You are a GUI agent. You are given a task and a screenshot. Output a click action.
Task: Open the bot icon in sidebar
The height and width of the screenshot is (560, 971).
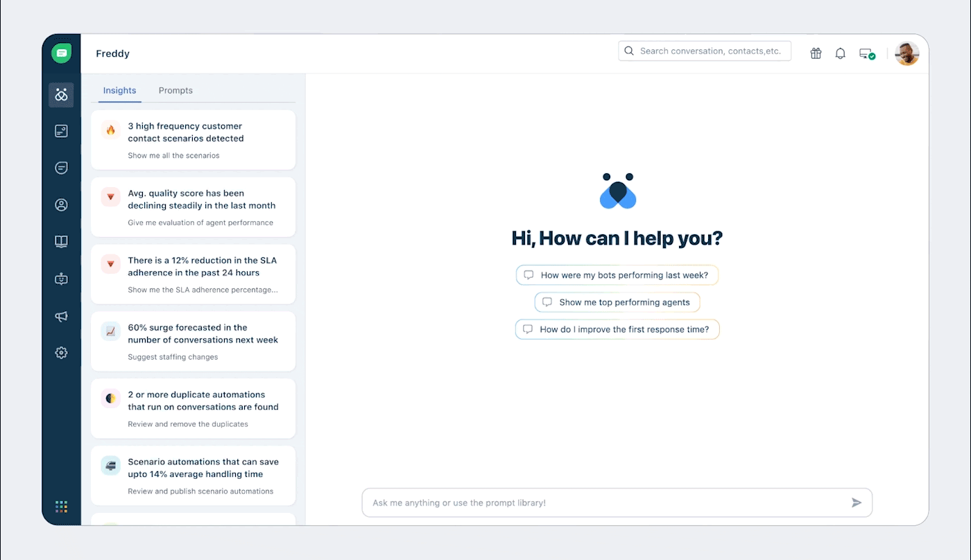point(61,279)
